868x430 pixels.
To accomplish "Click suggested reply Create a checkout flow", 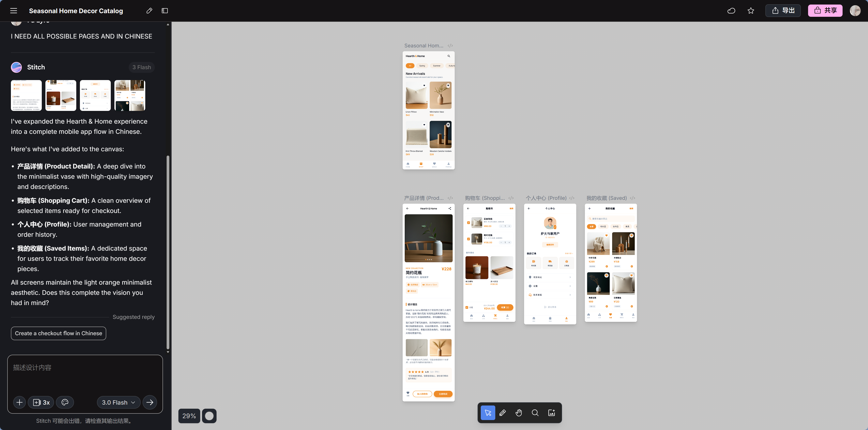I will 59,333.
